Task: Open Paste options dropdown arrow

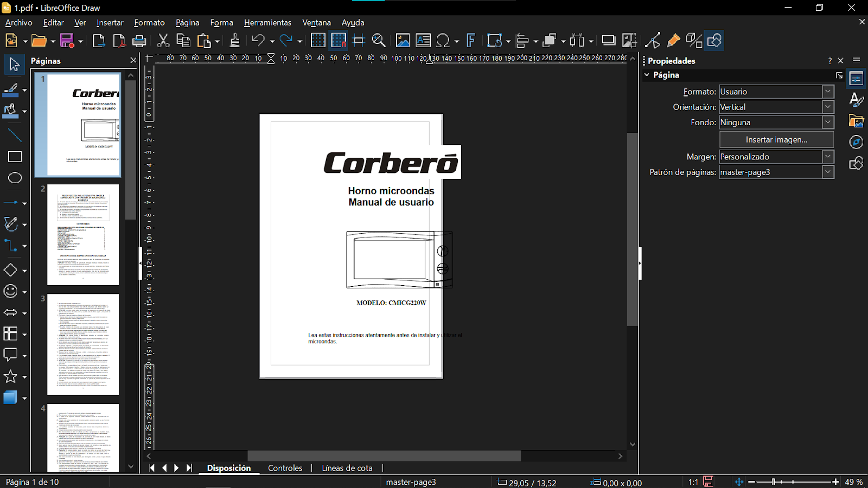Action: pos(217,41)
